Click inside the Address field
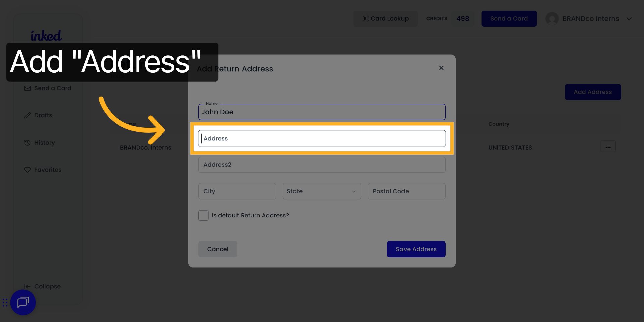The height and width of the screenshot is (322, 644). pos(321,138)
